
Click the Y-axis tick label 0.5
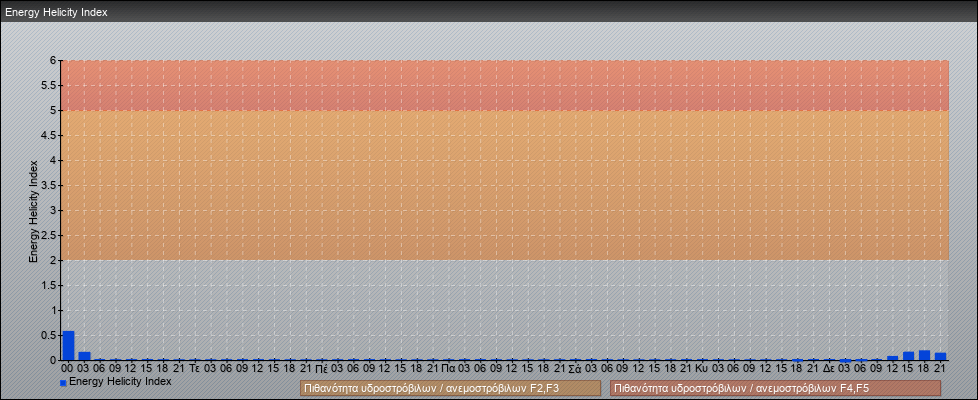(49, 335)
